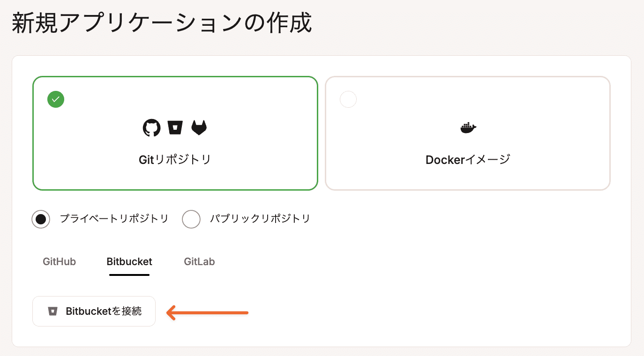Click the Docker whale icon
The image size is (644, 356).
468,127
